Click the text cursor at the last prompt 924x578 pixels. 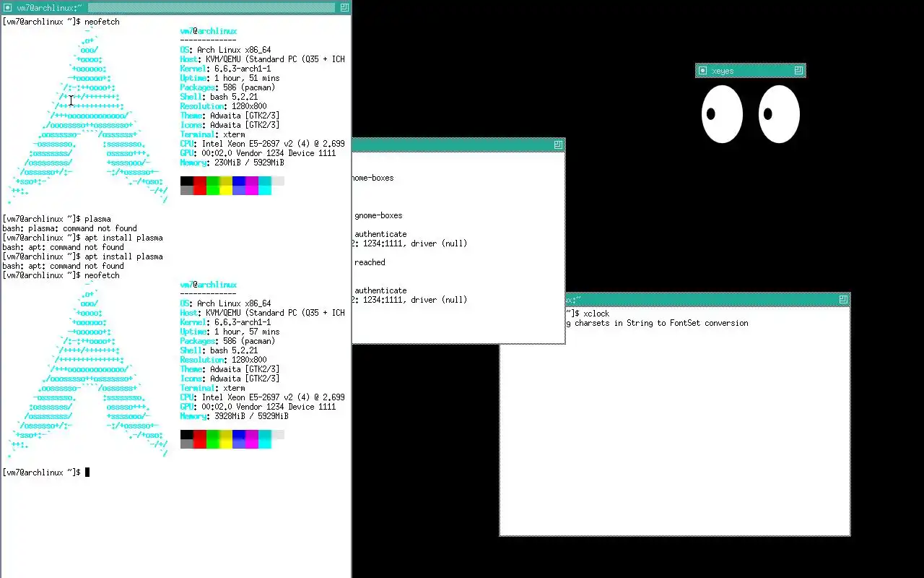[x=87, y=473]
